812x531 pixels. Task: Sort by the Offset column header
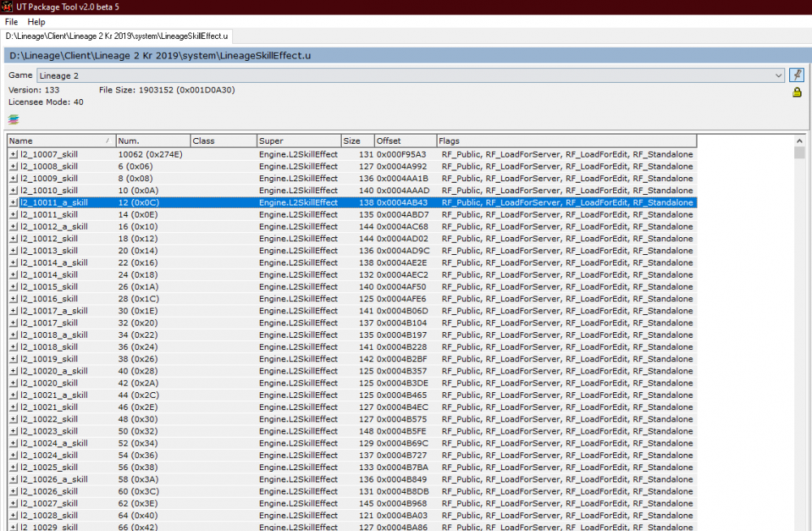404,140
